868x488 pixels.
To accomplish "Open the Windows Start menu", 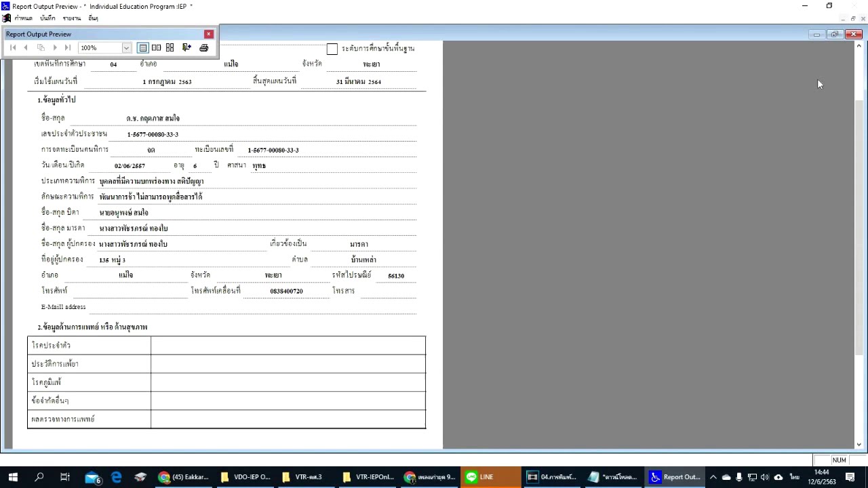I will pyautogui.click(x=13, y=477).
